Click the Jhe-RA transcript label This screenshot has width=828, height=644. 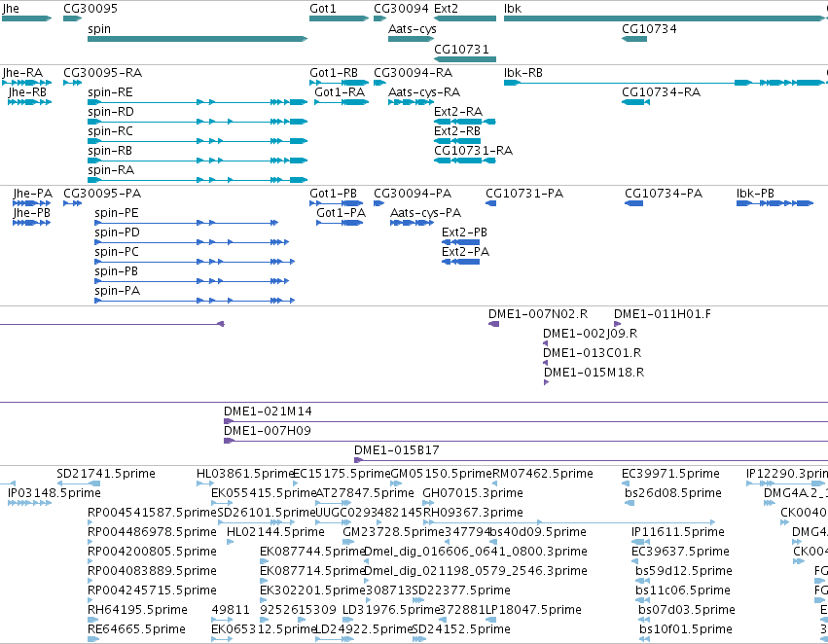click(x=22, y=73)
